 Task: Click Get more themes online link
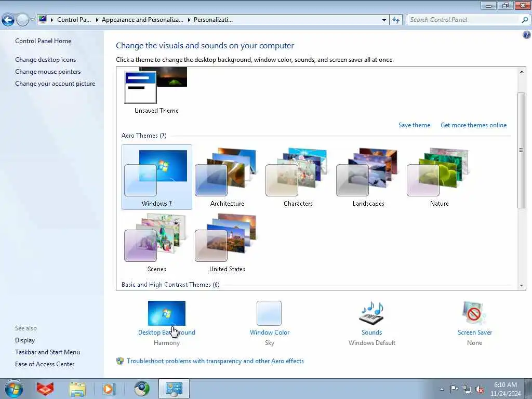click(x=473, y=125)
